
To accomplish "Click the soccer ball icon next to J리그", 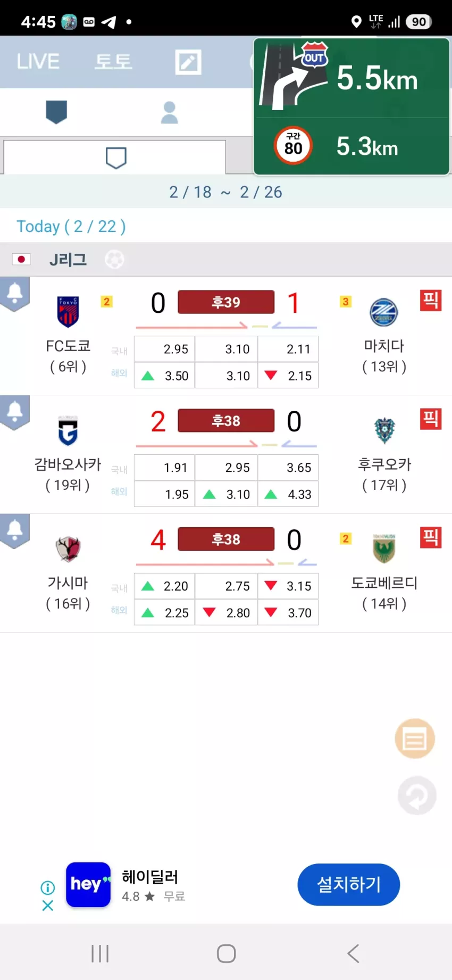I will [x=114, y=260].
